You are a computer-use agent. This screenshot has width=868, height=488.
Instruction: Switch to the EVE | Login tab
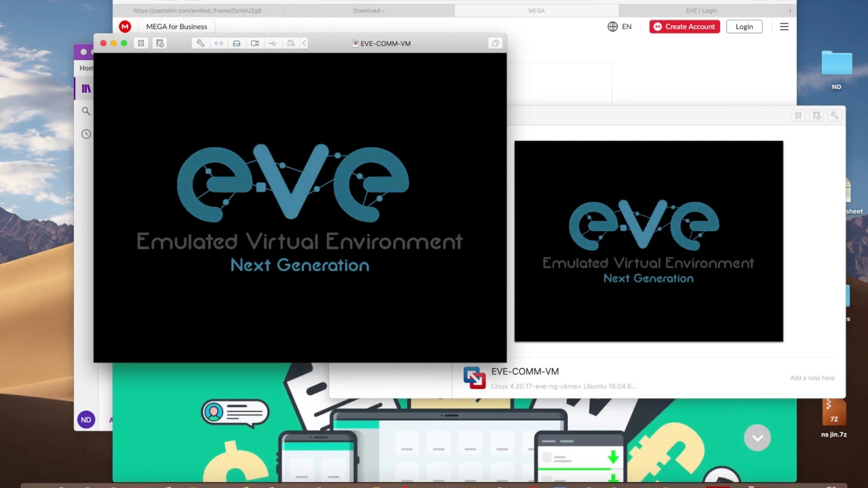tap(701, 10)
